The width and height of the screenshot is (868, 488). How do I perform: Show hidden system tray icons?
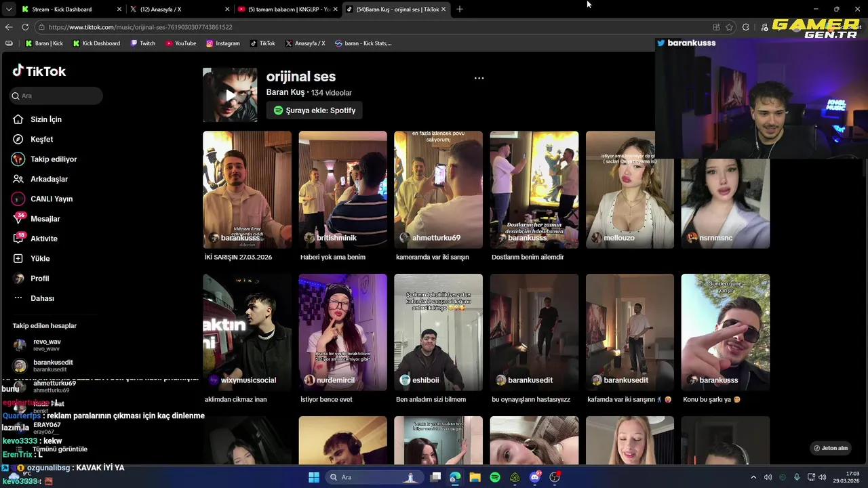(x=753, y=477)
